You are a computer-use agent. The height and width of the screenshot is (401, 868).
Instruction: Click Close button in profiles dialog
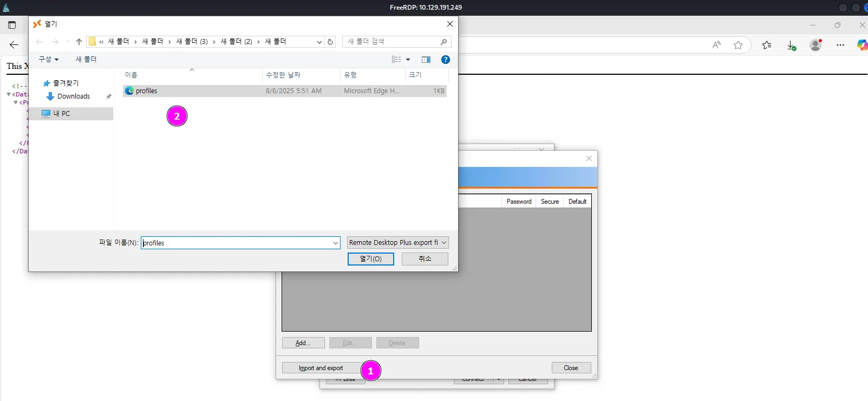coord(571,368)
